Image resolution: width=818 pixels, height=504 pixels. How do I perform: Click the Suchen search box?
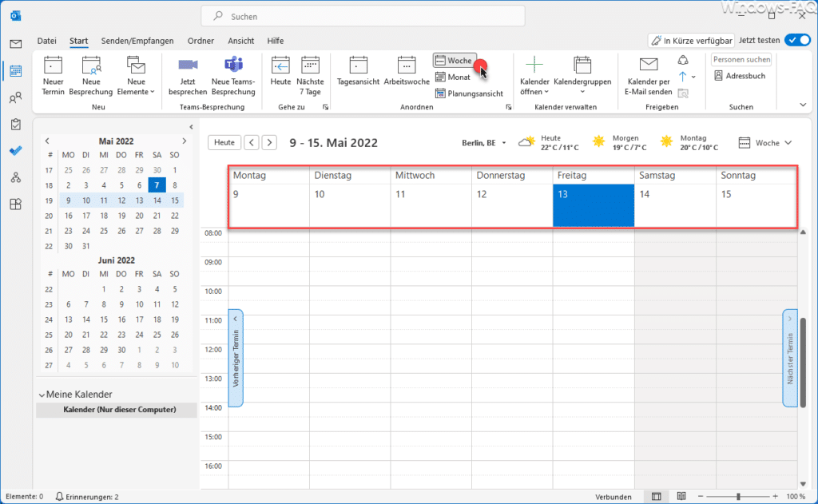tap(363, 16)
